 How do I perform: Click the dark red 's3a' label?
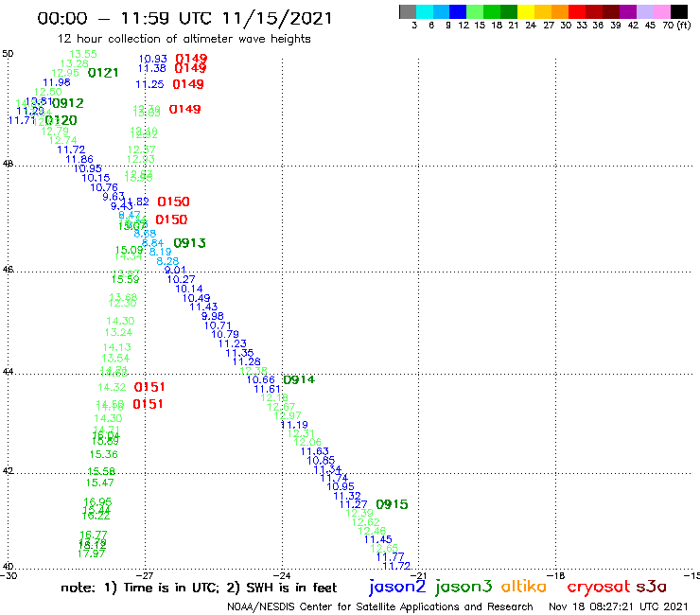pyautogui.click(x=652, y=587)
